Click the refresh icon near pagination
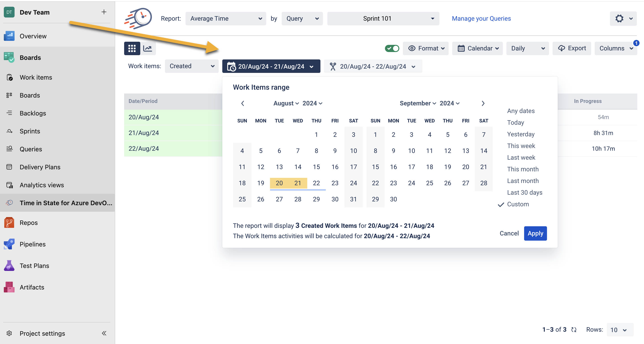 [x=574, y=329]
